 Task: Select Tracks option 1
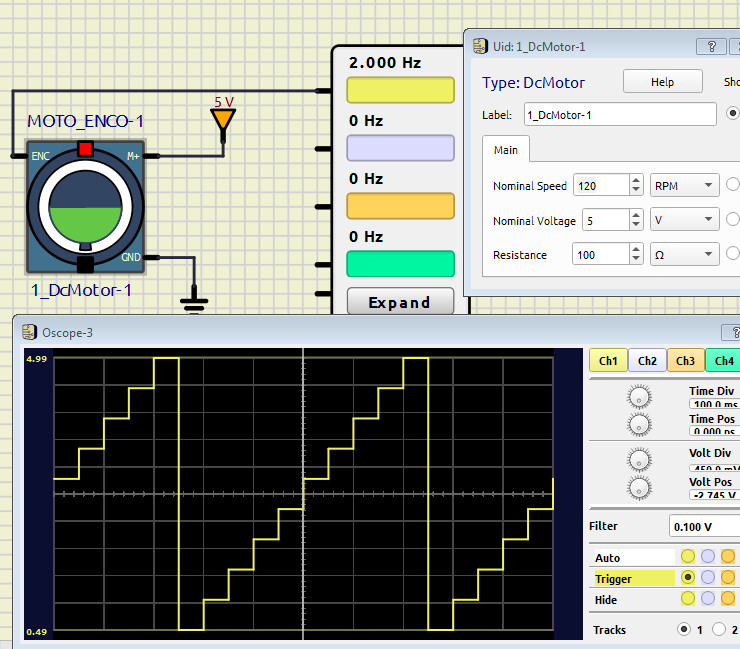pyautogui.click(x=684, y=629)
